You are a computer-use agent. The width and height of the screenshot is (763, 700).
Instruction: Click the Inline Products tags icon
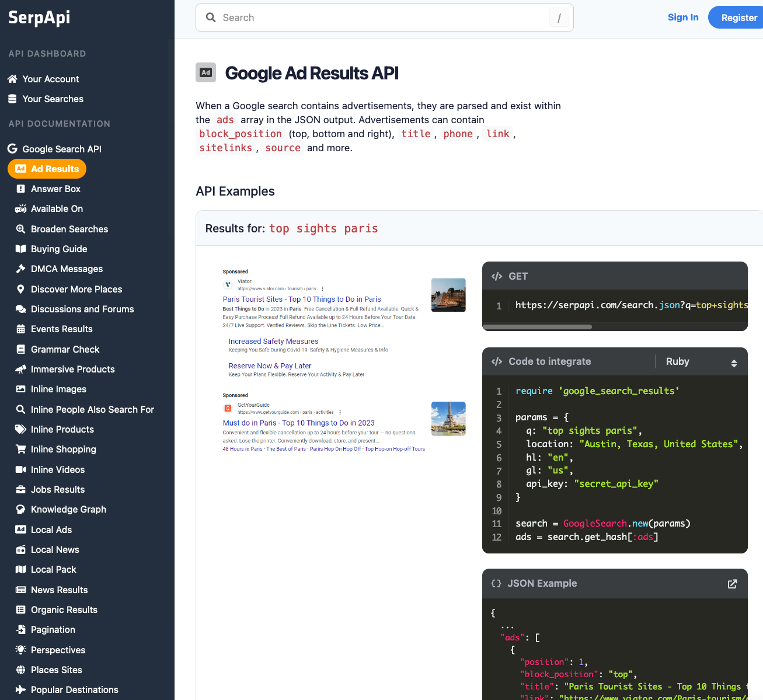(20, 429)
